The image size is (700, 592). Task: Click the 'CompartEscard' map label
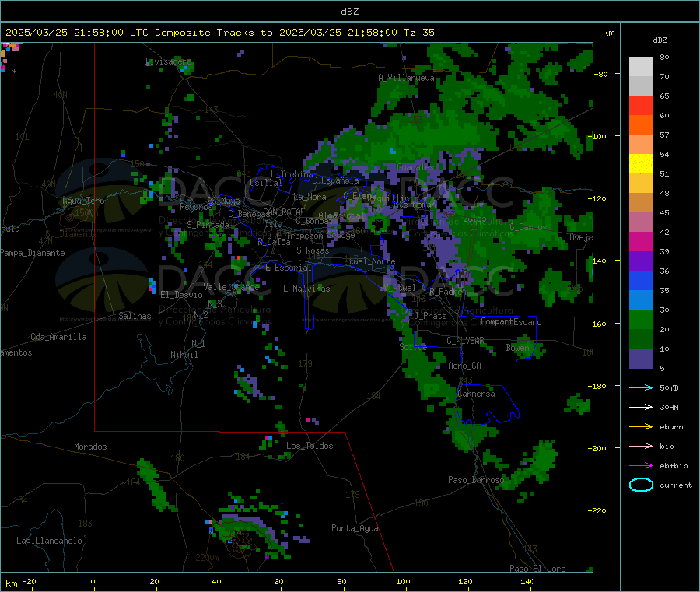pos(511,322)
